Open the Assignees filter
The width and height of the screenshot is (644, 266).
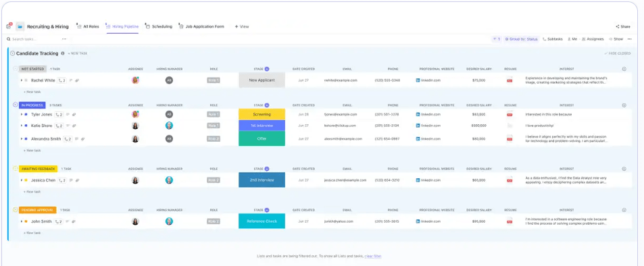[593, 39]
